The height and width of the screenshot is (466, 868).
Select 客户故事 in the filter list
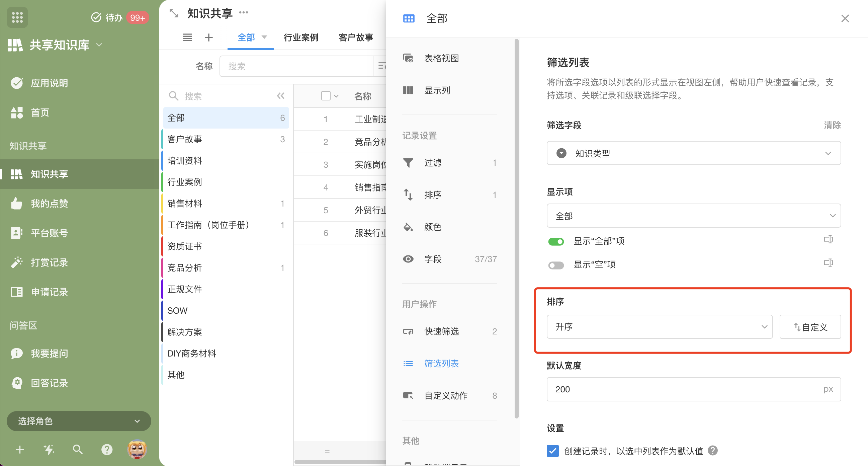click(x=226, y=139)
